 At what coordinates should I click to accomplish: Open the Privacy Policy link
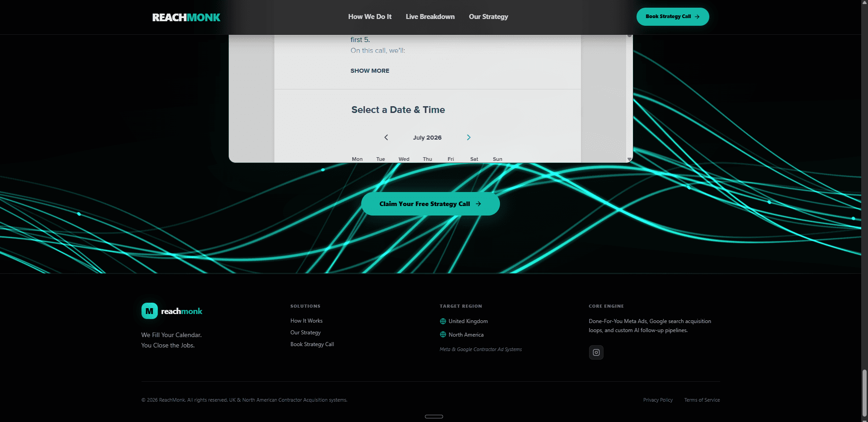click(x=658, y=400)
